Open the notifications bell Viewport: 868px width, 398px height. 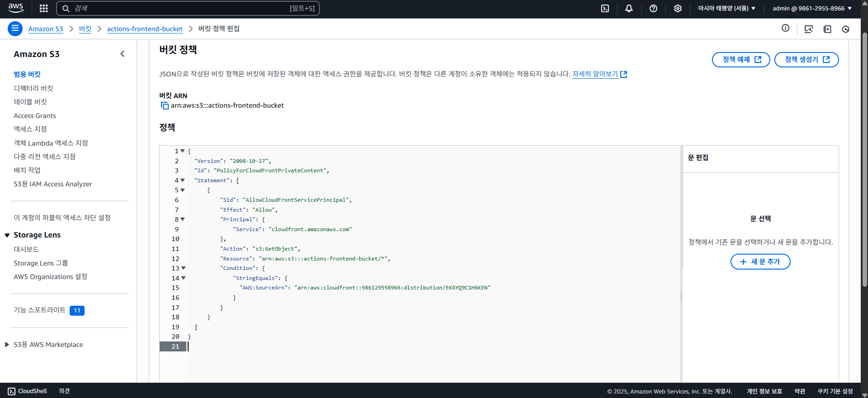629,8
